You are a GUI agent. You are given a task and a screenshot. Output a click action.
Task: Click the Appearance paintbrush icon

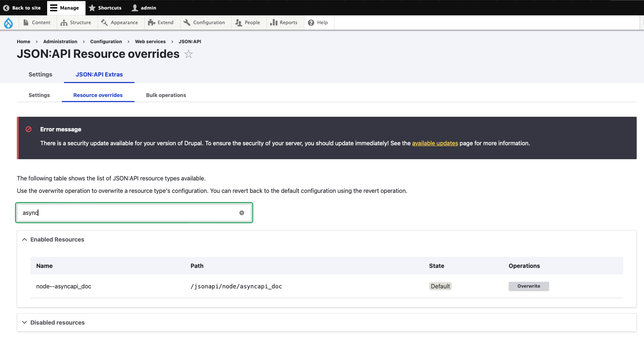pos(104,22)
